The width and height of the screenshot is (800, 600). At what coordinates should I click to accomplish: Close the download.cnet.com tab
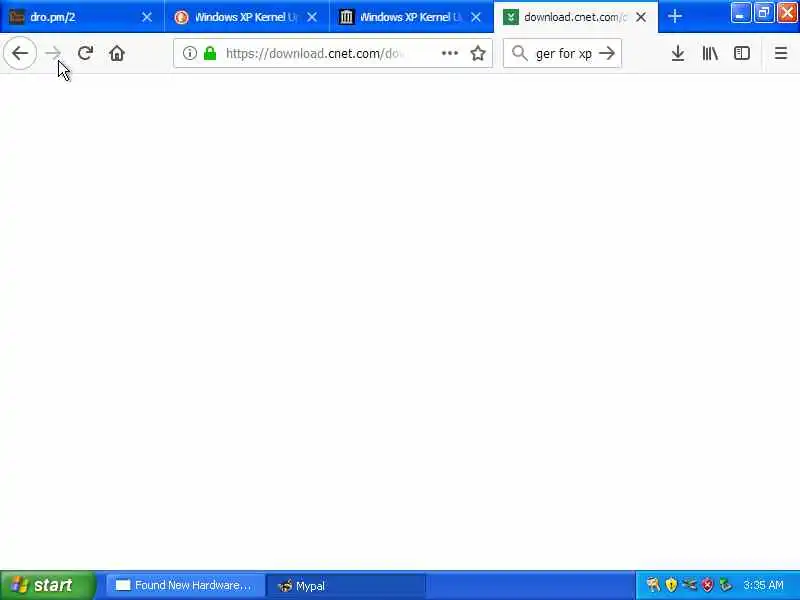pos(641,17)
